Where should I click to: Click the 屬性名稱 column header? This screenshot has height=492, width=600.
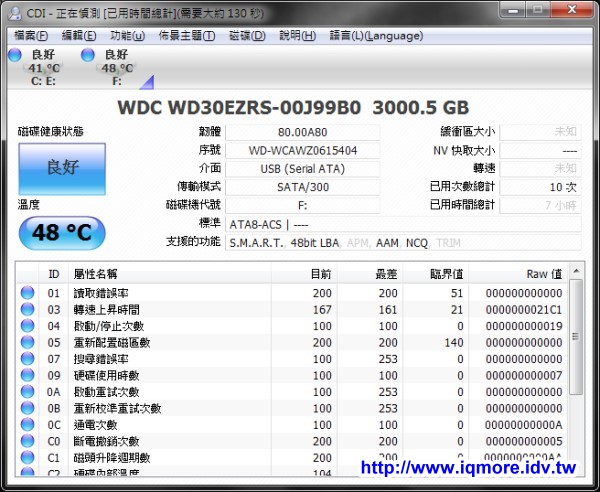point(170,274)
